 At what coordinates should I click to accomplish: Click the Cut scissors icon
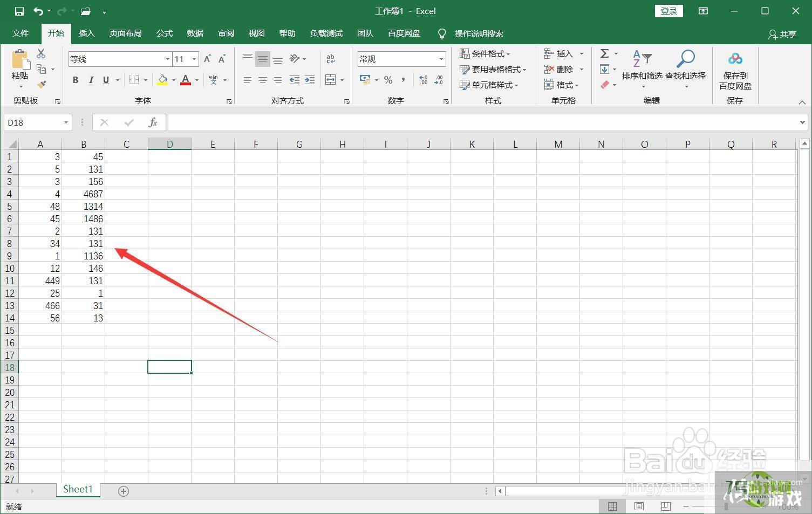point(41,53)
